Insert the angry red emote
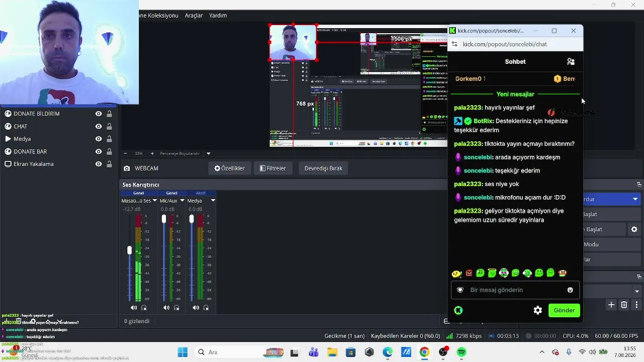This screenshot has height=362, width=644. [469, 273]
